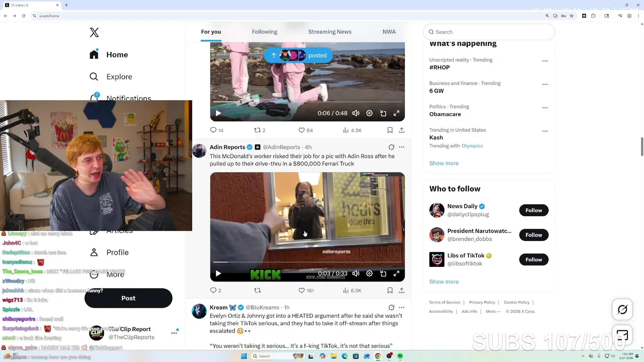
Task: Open Privacy Policy link
Action: point(482,303)
